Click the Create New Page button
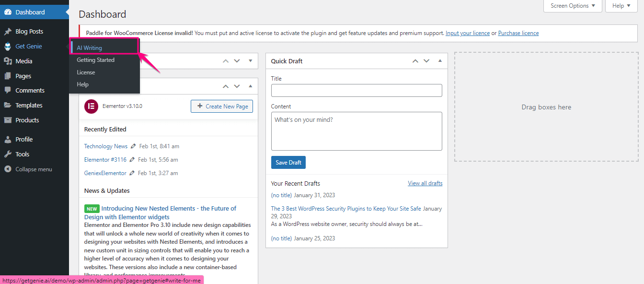644x284 pixels. [222, 106]
